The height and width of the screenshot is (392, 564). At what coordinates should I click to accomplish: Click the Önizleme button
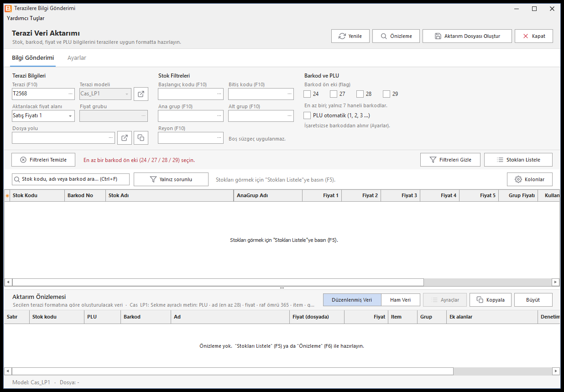(x=396, y=36)
